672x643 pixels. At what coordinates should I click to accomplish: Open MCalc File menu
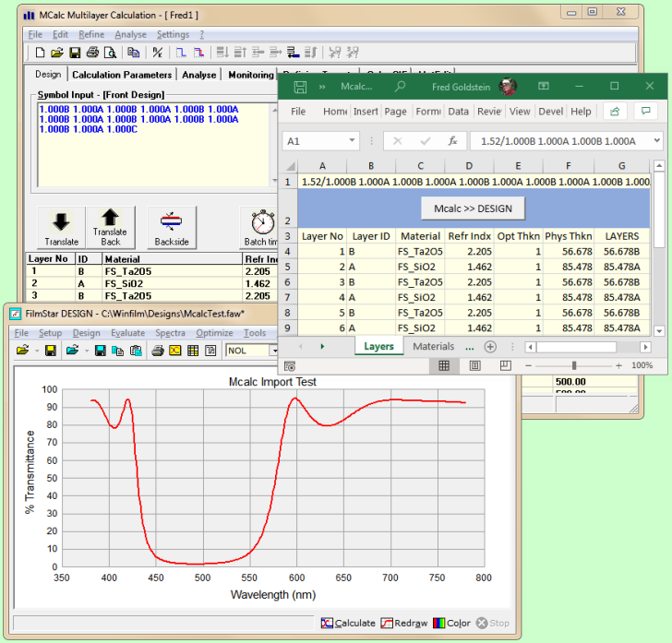tap(35, 34)
